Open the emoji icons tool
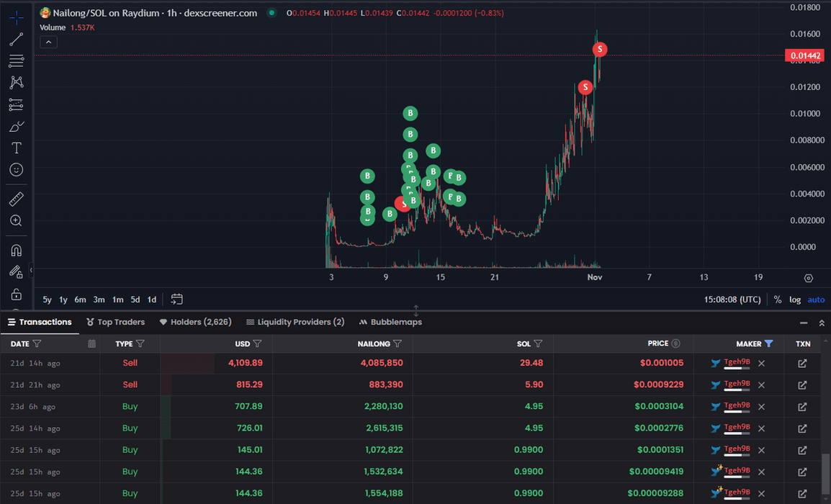This screenshot has width=831, height=504. (17, 170)
